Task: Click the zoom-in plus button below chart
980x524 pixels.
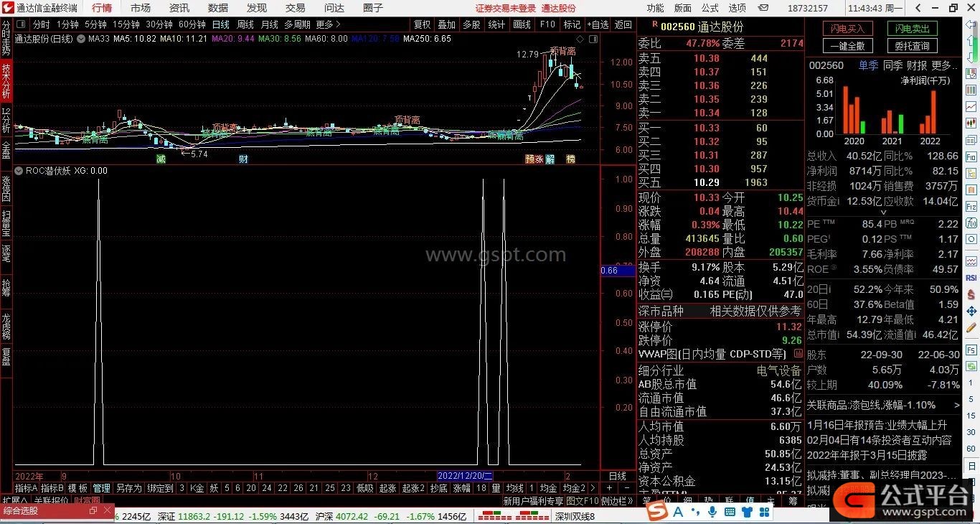Action: 610,488
